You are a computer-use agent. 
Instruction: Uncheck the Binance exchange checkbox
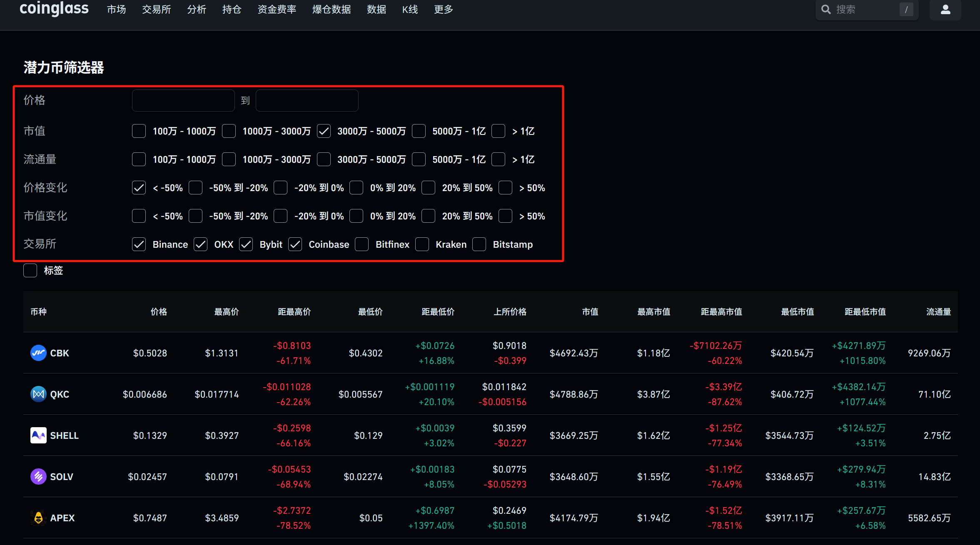(139, 244)
